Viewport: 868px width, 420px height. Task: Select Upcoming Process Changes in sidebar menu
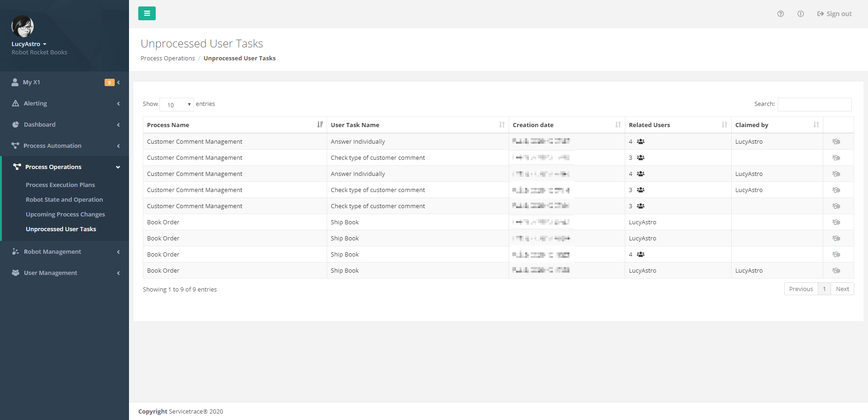pyautogui.click(x=65, y=214)
